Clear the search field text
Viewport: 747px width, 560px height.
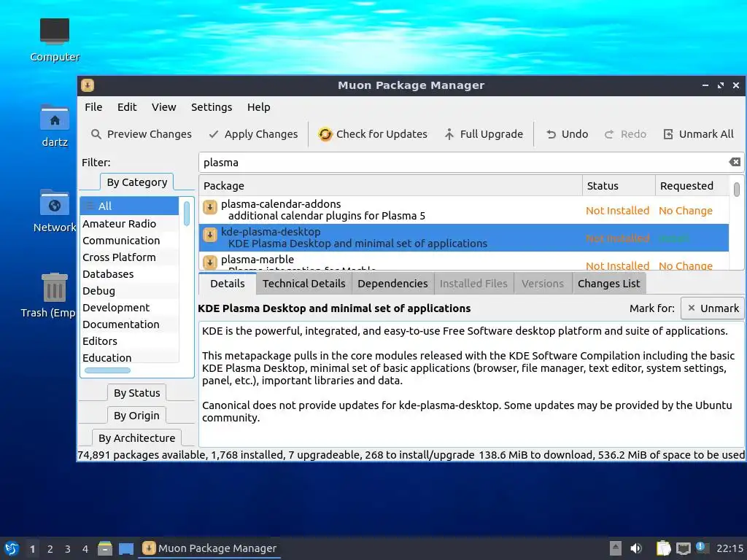coord(735,162)
